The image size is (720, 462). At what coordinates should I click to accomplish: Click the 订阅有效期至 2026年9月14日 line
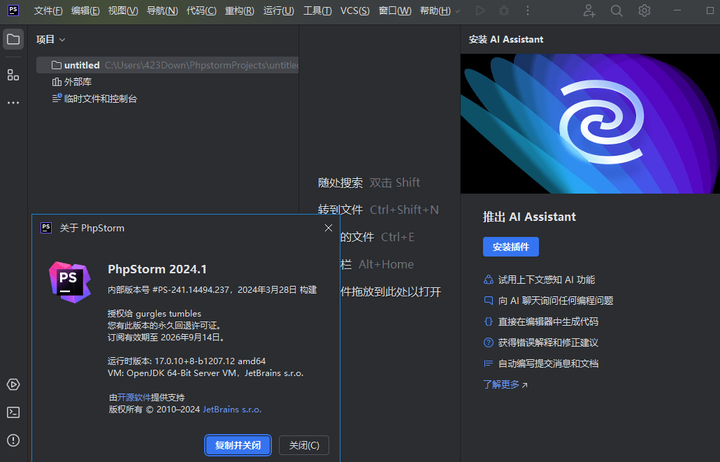[166, 338]
